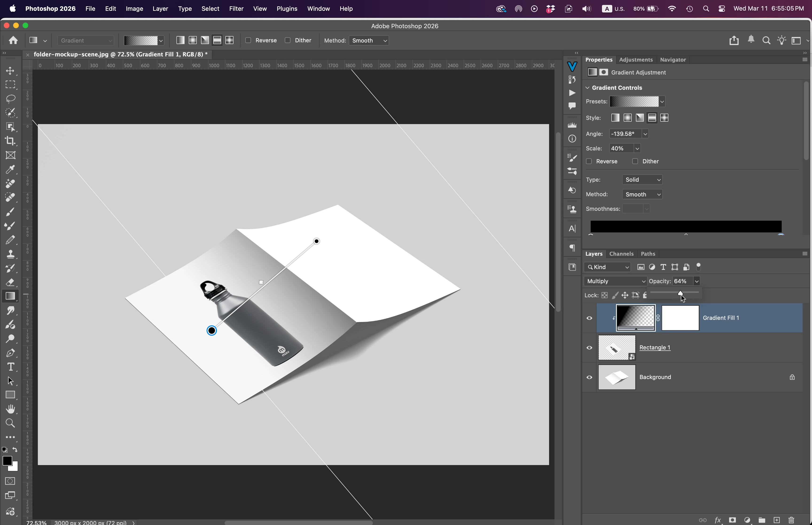Click the delete layer trash icon
812x525 pixels.
(791, 520)
